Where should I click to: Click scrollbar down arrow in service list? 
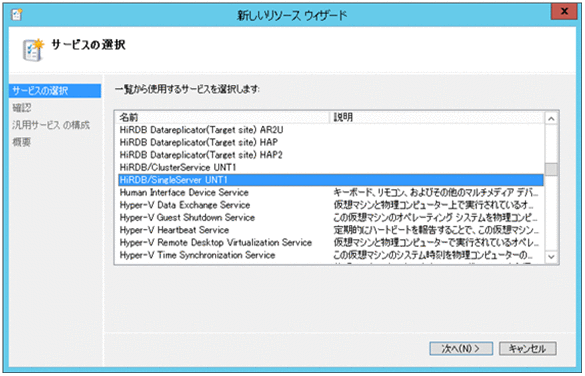tap(551, 257)
